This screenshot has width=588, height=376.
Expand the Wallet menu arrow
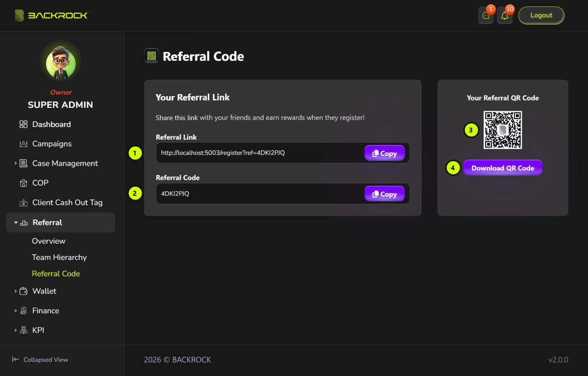(x=16, y=291)
